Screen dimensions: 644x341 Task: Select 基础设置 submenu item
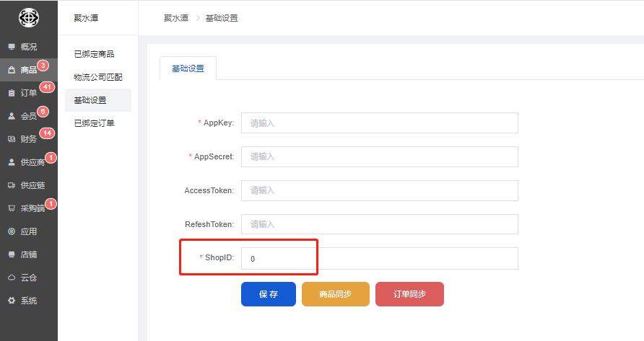pyautogui.click(x=98, y=100)
